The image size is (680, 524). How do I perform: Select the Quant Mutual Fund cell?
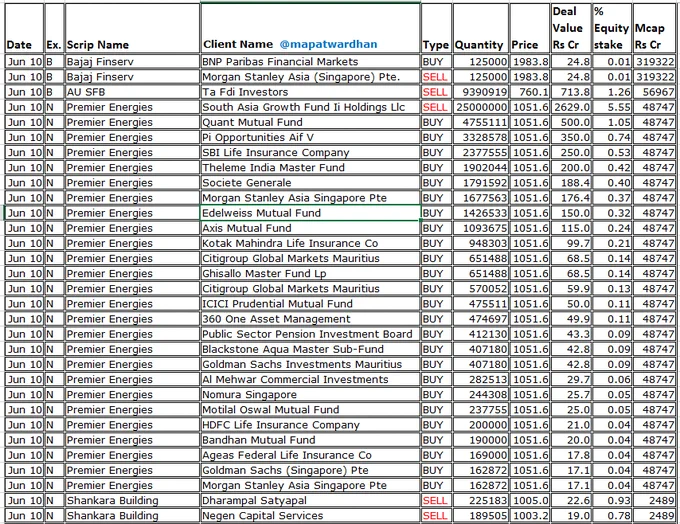(x=311, y=122)
